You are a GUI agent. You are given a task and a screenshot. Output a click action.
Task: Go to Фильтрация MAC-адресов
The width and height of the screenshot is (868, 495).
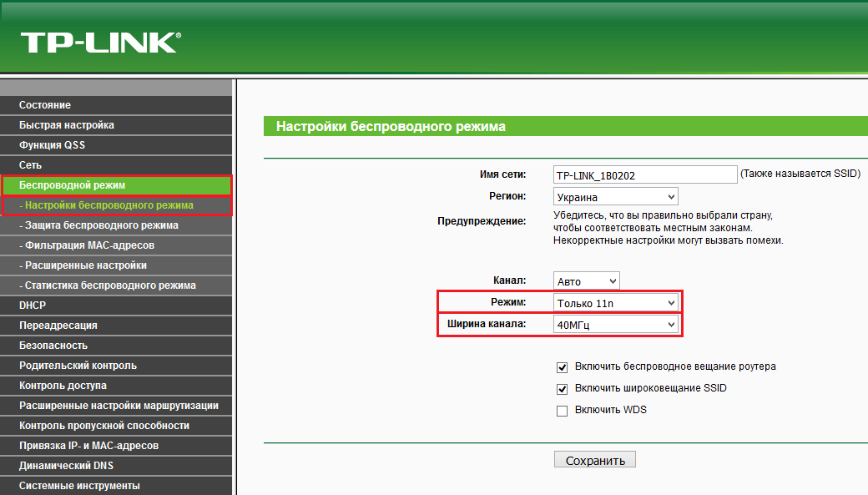pos(116,245)
